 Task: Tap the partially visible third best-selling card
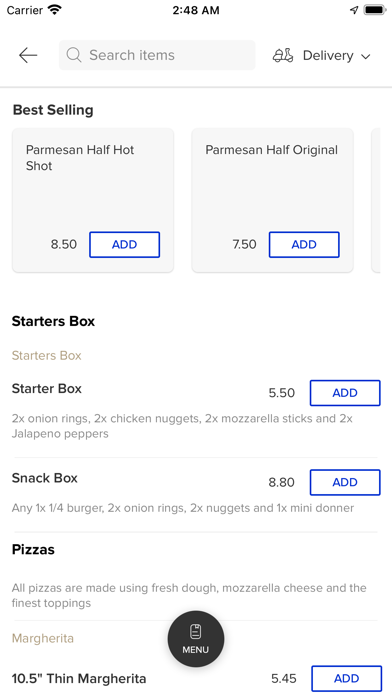tap(376, 200)
